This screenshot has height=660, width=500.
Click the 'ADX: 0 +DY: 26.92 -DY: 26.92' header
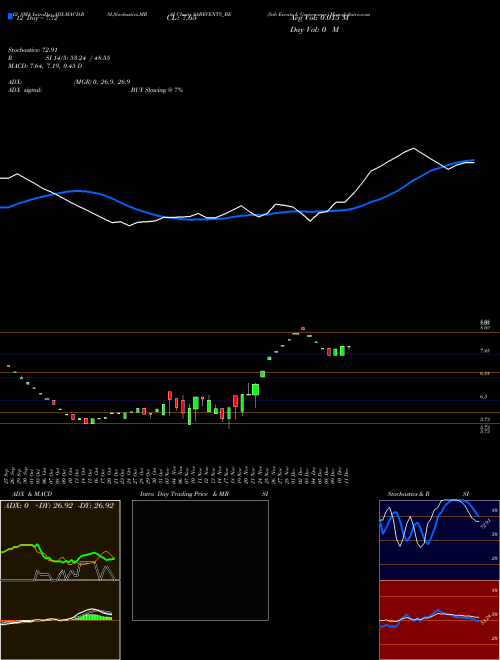pos(59,506)
